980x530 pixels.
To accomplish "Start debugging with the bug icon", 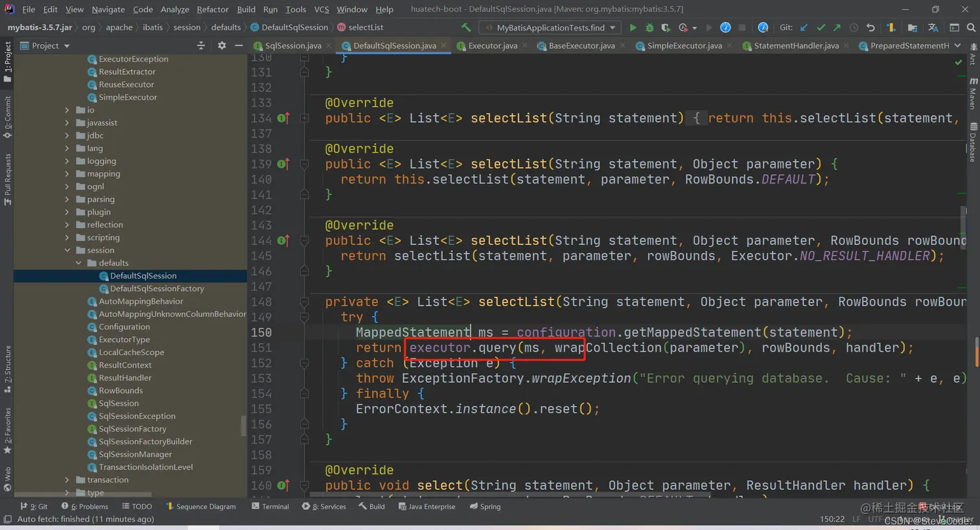I will [649, 27].
